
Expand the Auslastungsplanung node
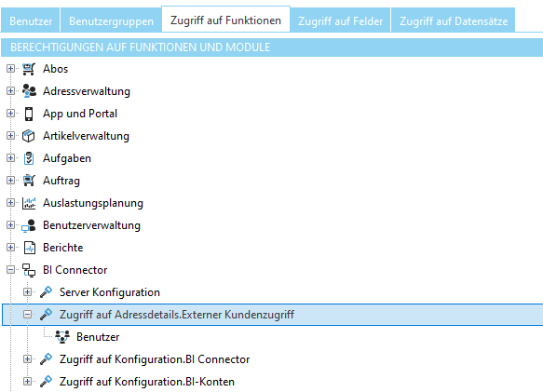(11, 203)
